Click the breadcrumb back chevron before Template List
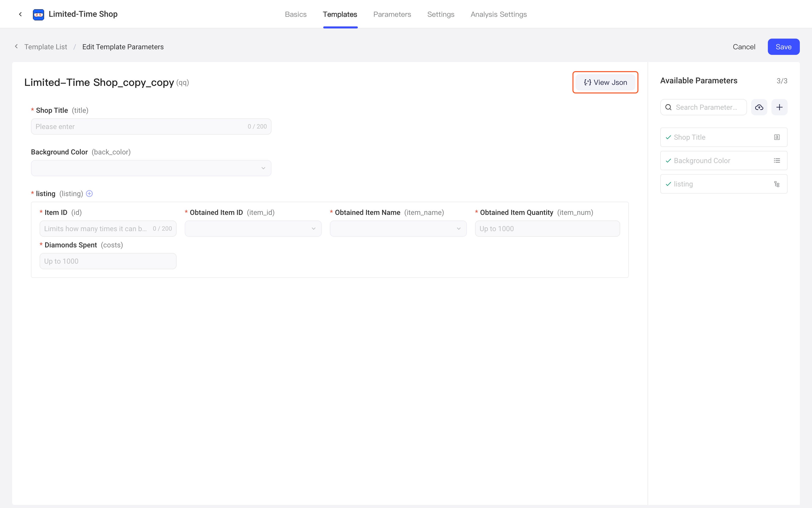812x508 pixels. tap(16, 46)
